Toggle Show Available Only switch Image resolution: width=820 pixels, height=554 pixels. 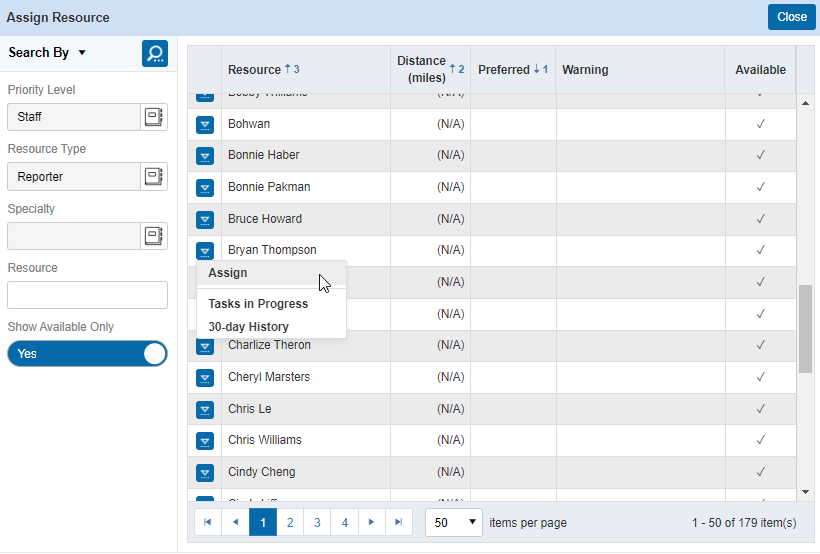coord(87,354)
